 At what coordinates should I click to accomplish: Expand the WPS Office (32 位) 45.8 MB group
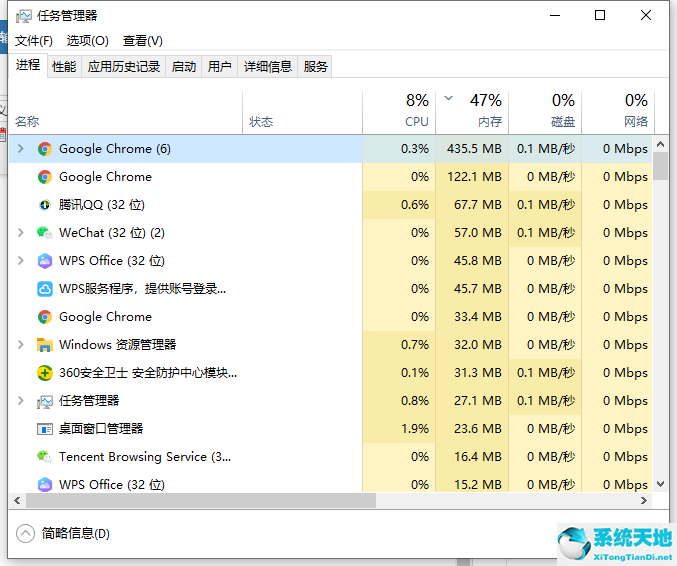point(20,261)
